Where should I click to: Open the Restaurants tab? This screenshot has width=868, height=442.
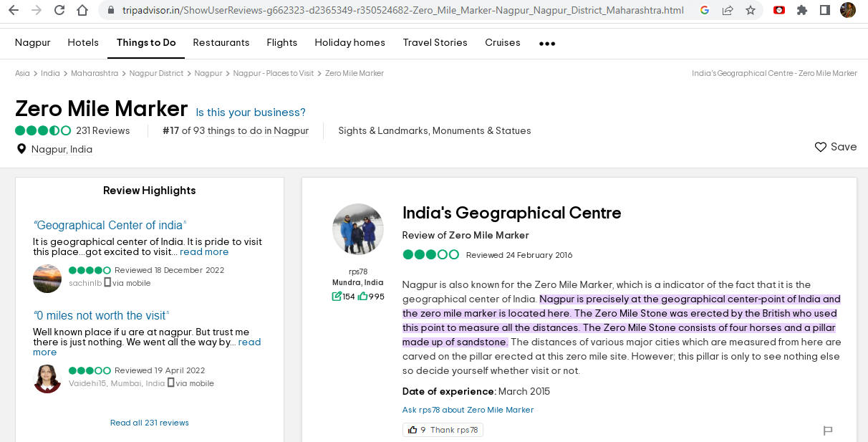(221, 42)
